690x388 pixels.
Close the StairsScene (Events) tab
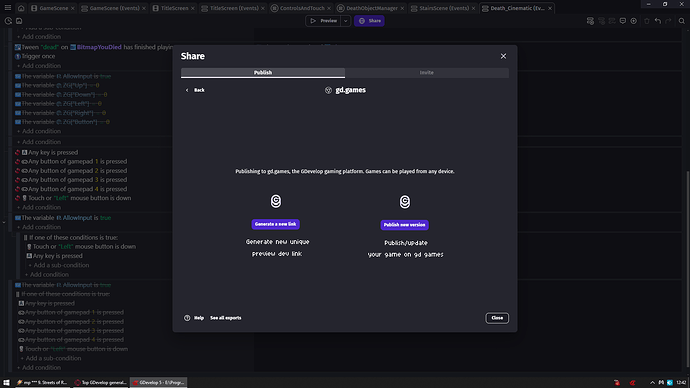(x=473, y=8)
